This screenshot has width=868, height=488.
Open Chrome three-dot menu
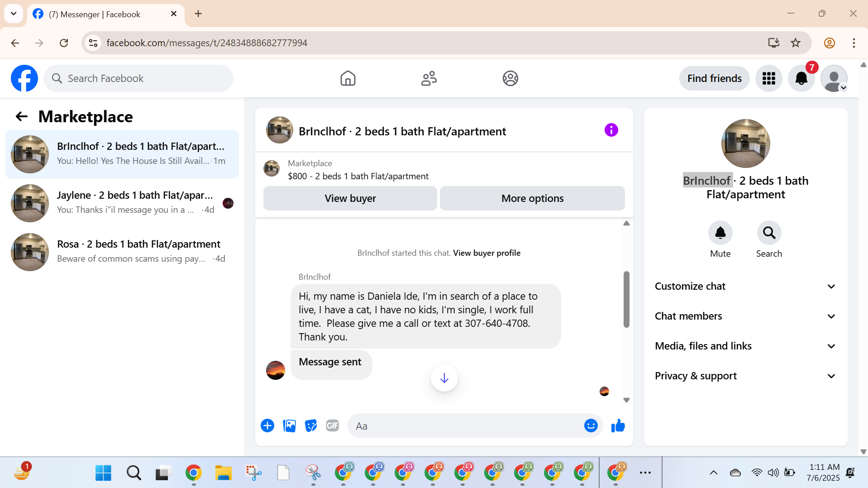[x=854, y=43]
